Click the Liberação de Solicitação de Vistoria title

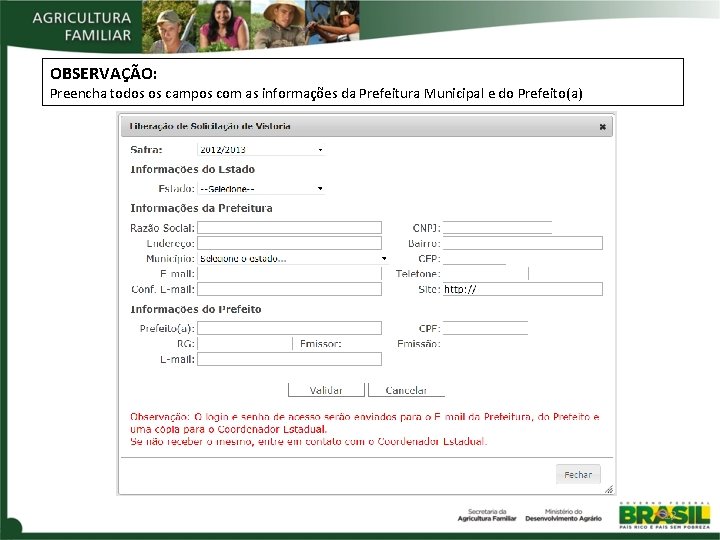tap(210, 126)
